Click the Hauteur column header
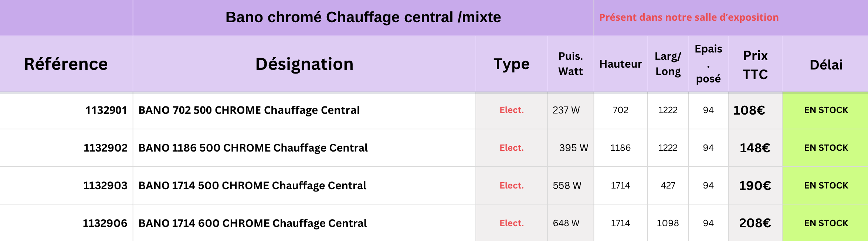This screenshot has height=241, width=868. point(620,64)
